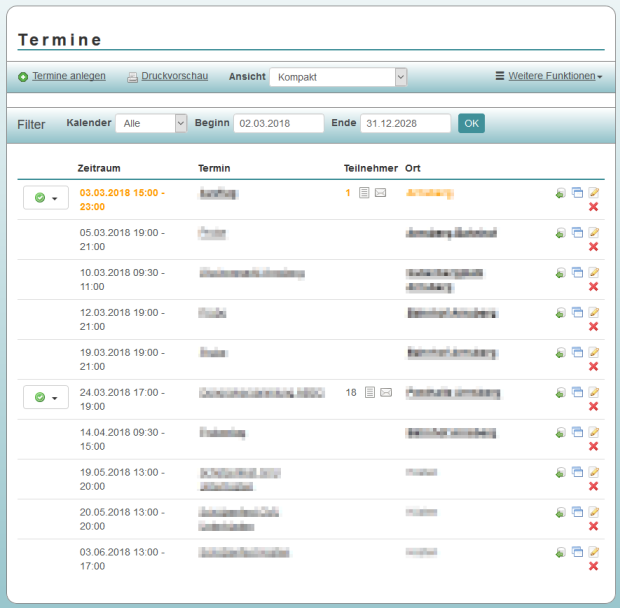
Task: Click the envelope icon in 24.03.2018 row
Action: (x=386, y=392)
